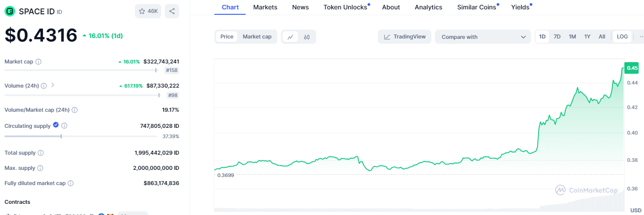Viewport: 644px width, 215px height.
Task: Click the $863,174,836 fully diluted value
Action: coord(161,183)
